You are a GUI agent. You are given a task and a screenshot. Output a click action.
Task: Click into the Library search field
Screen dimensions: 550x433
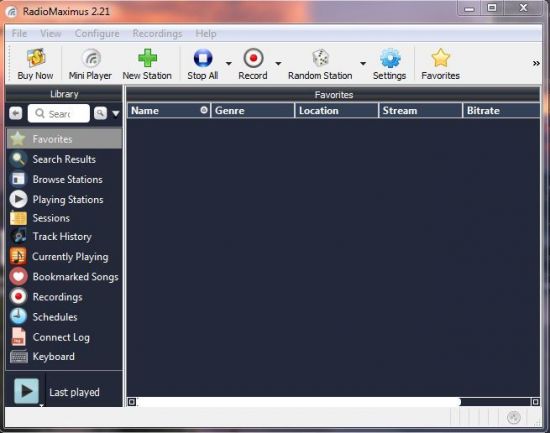(59, 113)
